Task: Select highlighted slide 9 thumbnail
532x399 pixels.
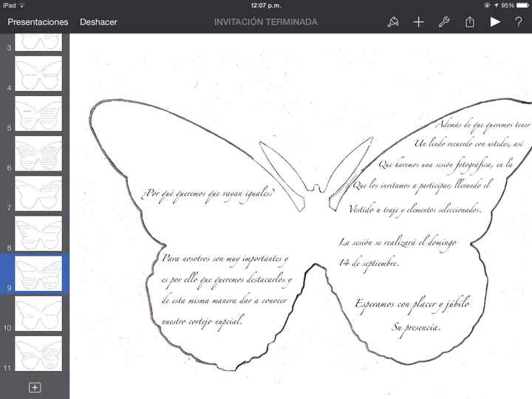Action: pos(38,273)
